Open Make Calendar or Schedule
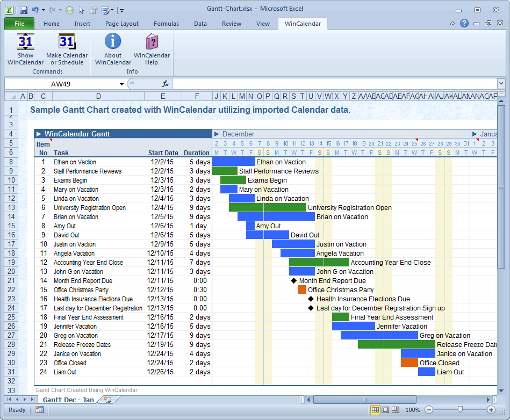 [x=66, y=48]
